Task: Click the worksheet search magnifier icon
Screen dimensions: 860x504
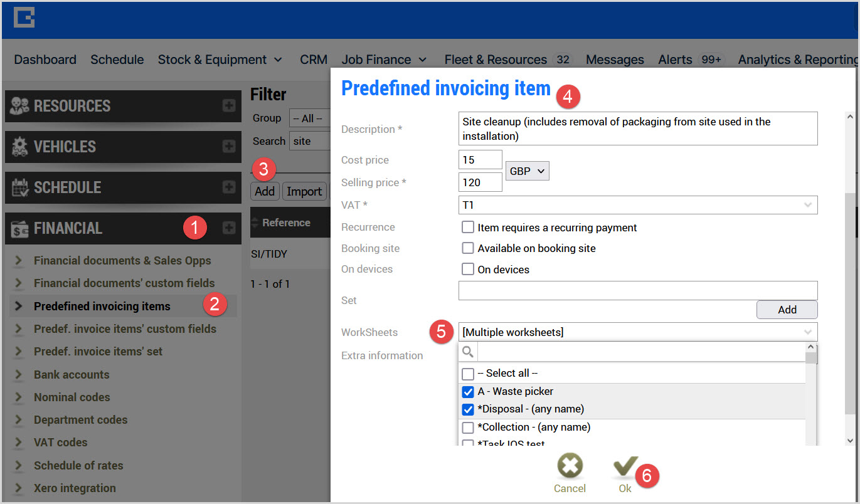Action: click(x=468, y=351)
